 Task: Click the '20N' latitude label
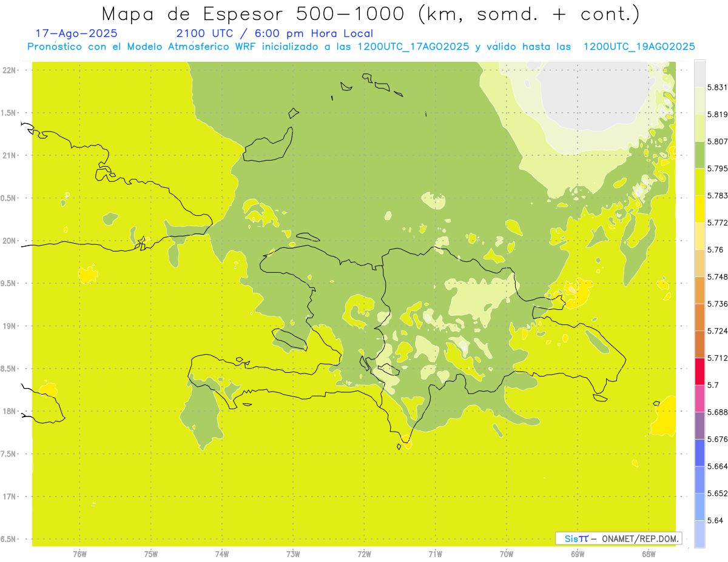tap(10, 241)
